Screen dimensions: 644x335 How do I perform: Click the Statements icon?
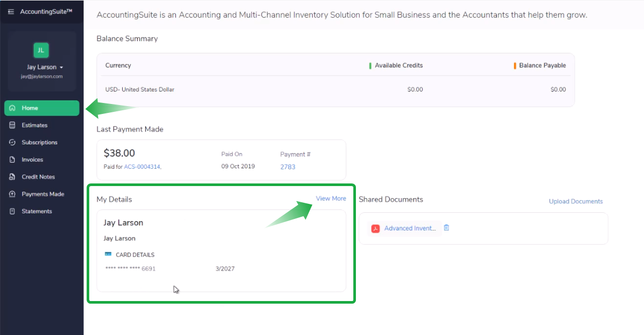click(13, 212)
